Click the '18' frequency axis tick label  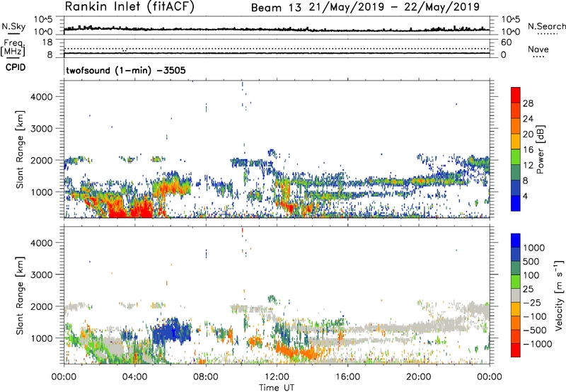click(47, 42)
